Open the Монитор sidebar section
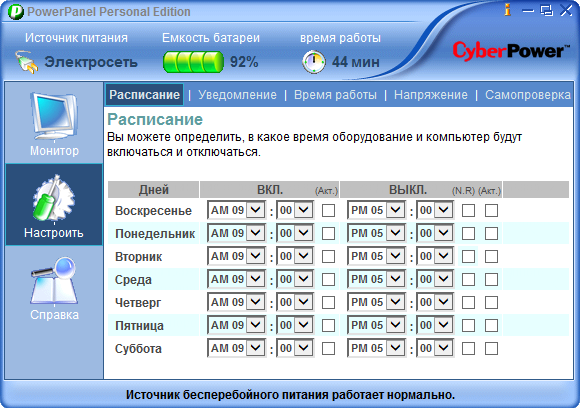The height and width of the screenshot is (408, 580). tap(54, 123)
